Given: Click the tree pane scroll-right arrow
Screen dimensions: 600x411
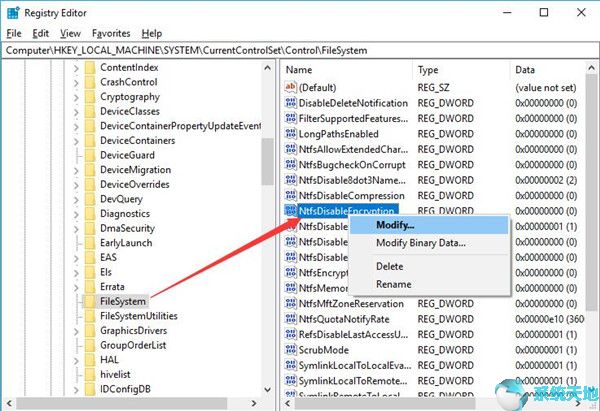Looking at the screenshot, I should click(254, 403).
